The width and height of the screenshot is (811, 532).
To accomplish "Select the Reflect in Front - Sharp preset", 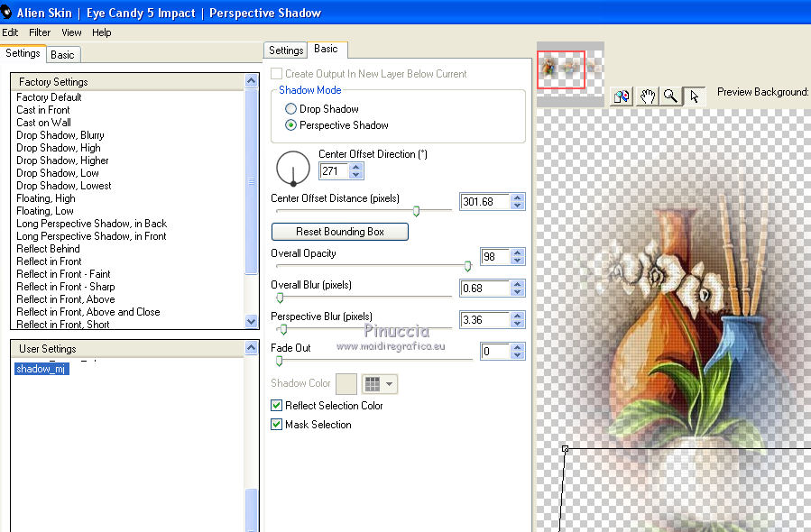I will point(66,287).
